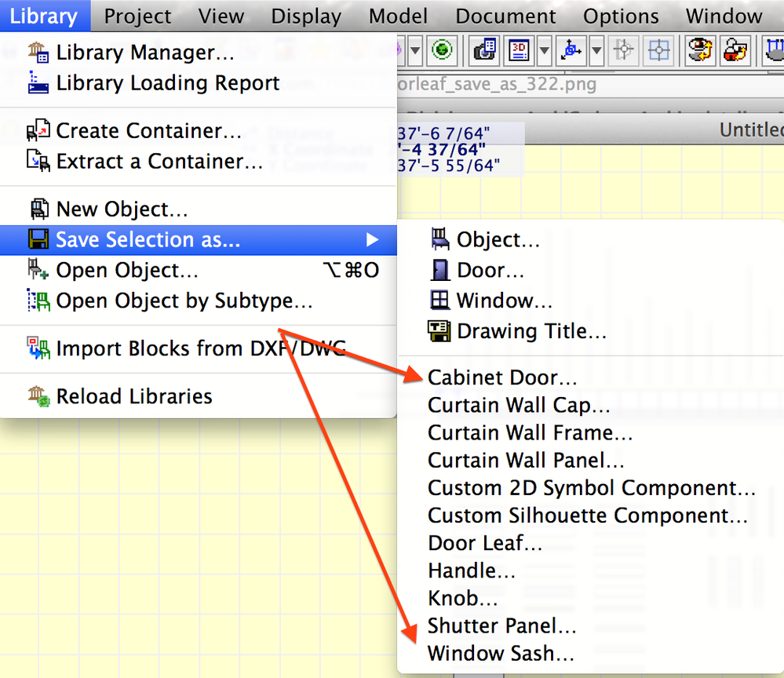Viewport: 784px width, 678px height.
Task: Choose Create Container from the menu
Action: [148, 131]
